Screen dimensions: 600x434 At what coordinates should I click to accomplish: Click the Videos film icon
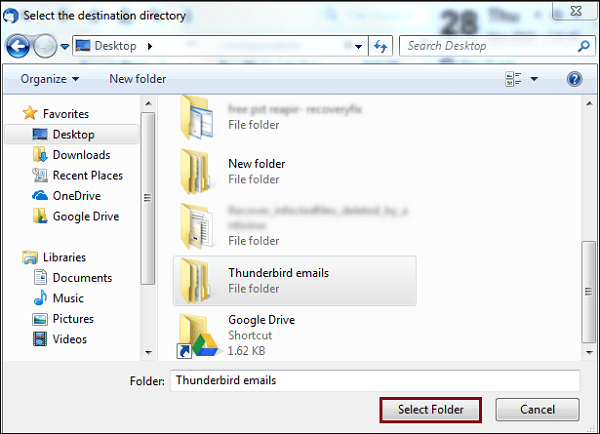click(40, 339)
